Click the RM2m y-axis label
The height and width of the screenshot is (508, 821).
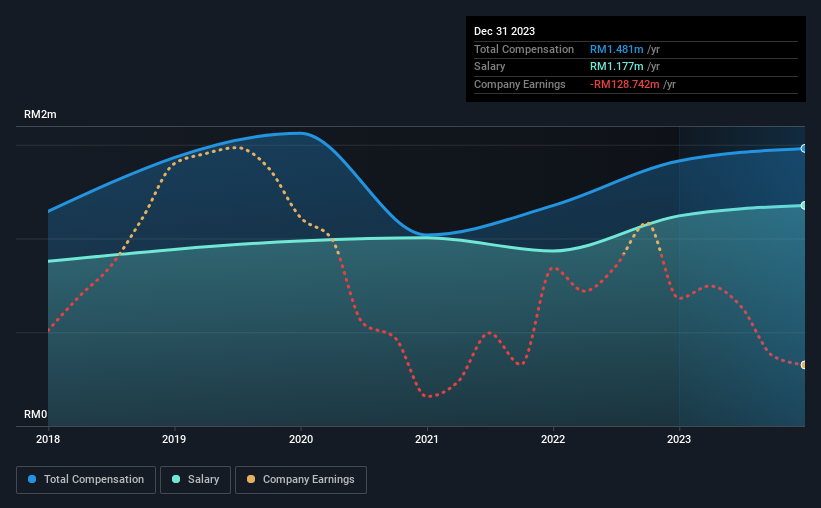[40, 114]
